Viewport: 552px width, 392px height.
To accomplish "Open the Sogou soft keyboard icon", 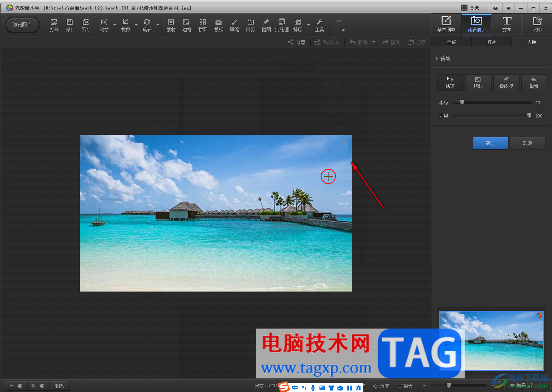I will click(322, 388).
